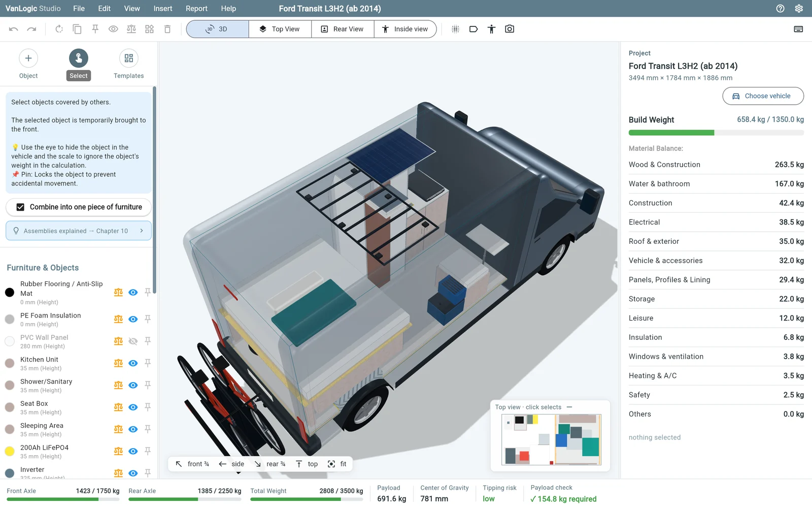Switch to Rear View tab
Viewport: 812px width, 508px height.
click(343, 29)
